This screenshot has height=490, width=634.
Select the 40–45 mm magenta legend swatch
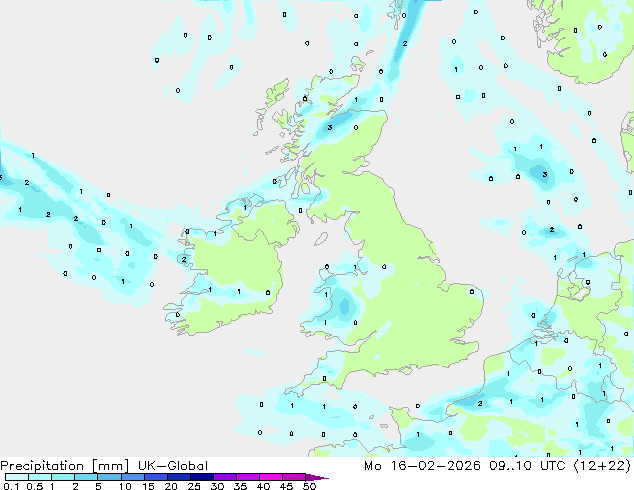(x=271, y=477)
